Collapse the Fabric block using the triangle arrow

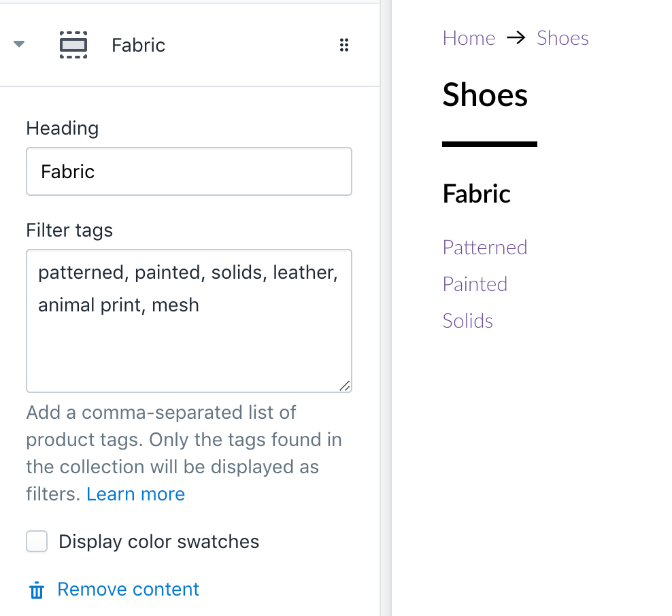tap(19, 45)
